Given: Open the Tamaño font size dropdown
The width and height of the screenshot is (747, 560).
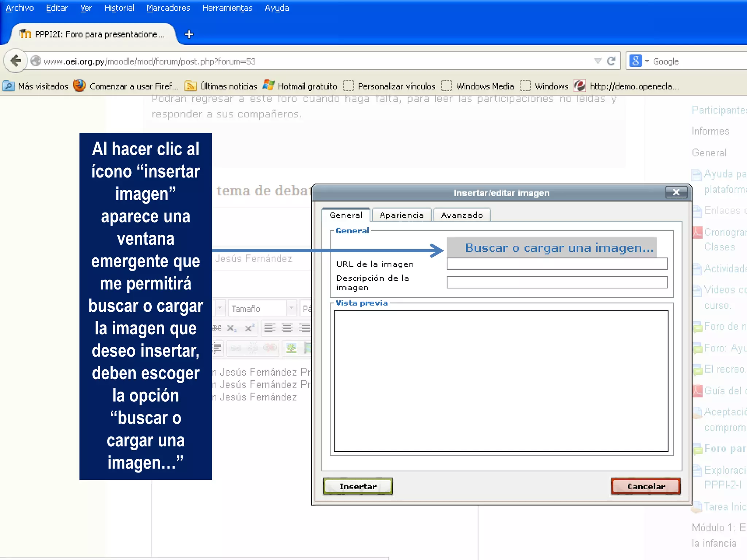Looking at the screenshot, I should pyautogui.click(x=291, y=308).
